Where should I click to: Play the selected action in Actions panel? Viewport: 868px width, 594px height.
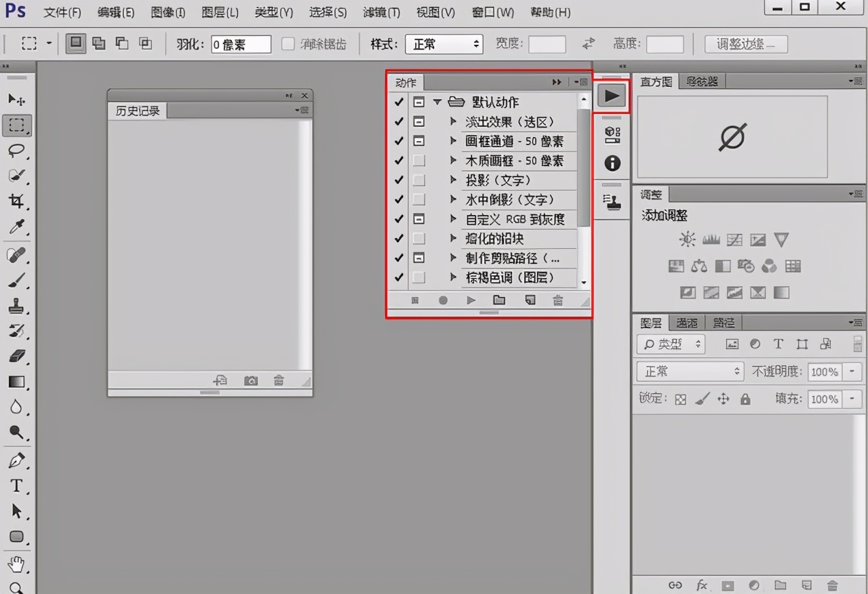click(471, 300)
